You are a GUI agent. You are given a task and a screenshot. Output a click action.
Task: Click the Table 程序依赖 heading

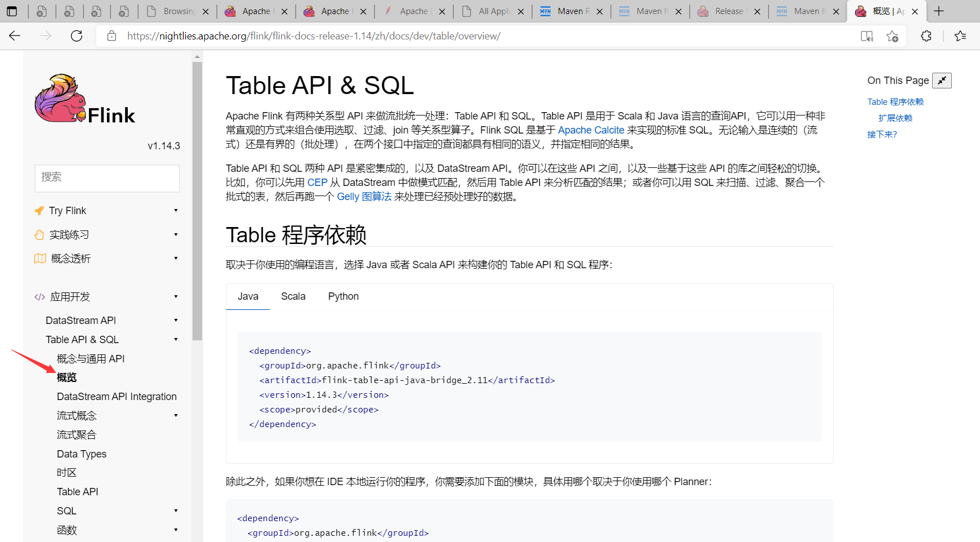point(296,235)
